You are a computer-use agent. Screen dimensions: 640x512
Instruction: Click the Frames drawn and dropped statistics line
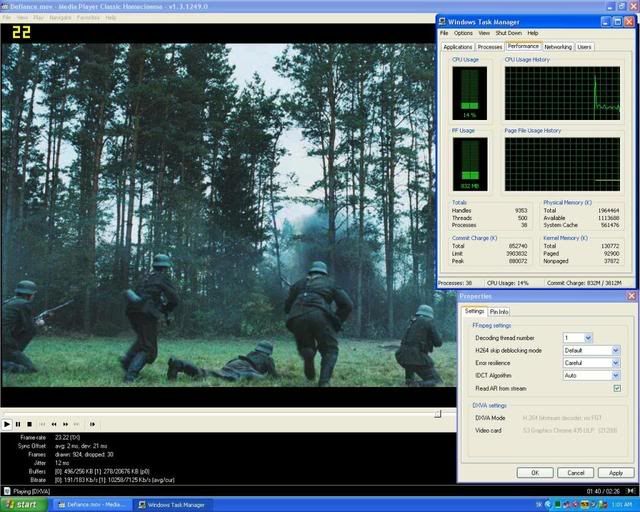coord(84,454)
